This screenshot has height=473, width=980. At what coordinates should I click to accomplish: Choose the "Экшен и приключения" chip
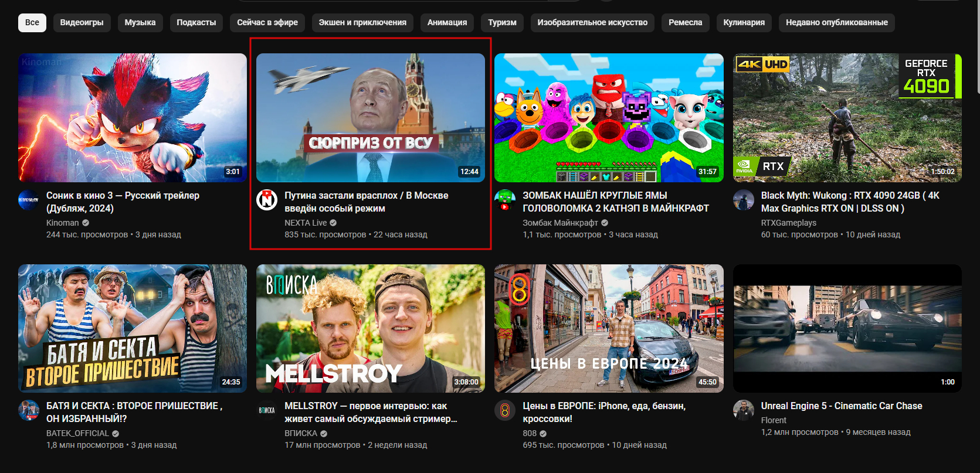pos(362,22)
